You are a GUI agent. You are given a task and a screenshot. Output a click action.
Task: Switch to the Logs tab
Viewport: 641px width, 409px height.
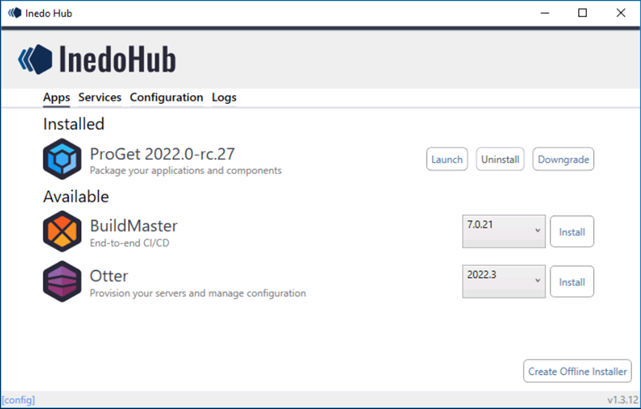pyautogui.click(x=224, y=97)
